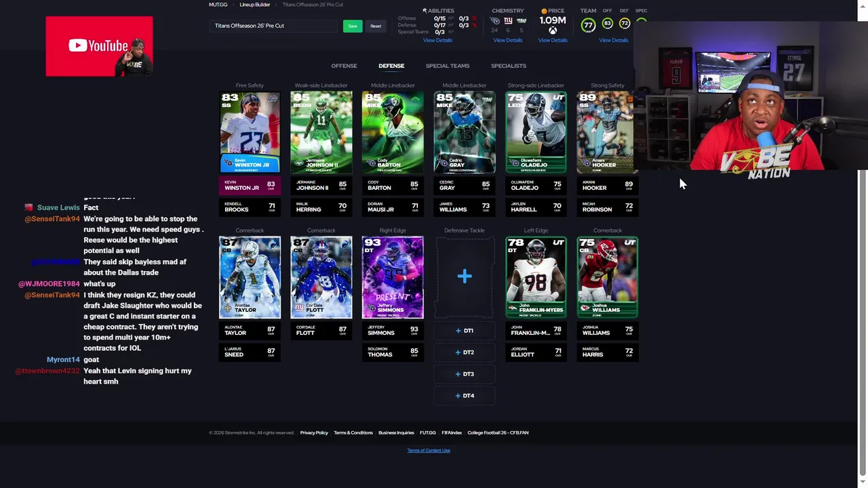
Task: Open the Specialists tab
Action: pyautogui.click(x=509, y=66)
